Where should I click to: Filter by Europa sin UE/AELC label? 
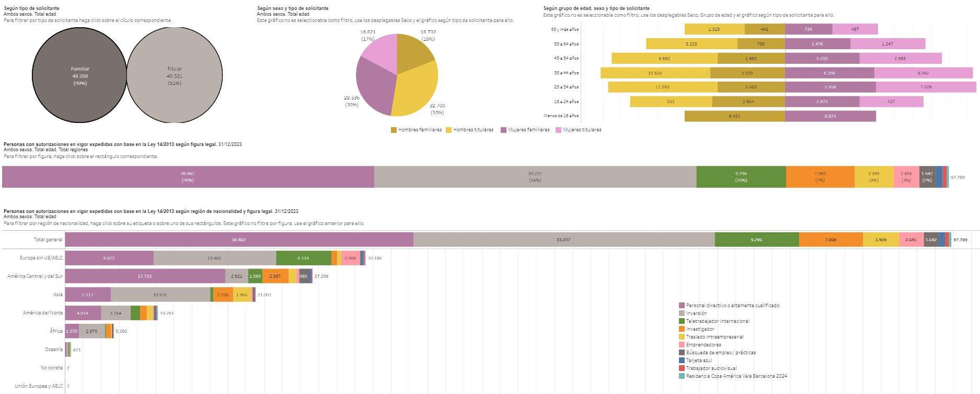pyautogui.click(x=41, y=258)
